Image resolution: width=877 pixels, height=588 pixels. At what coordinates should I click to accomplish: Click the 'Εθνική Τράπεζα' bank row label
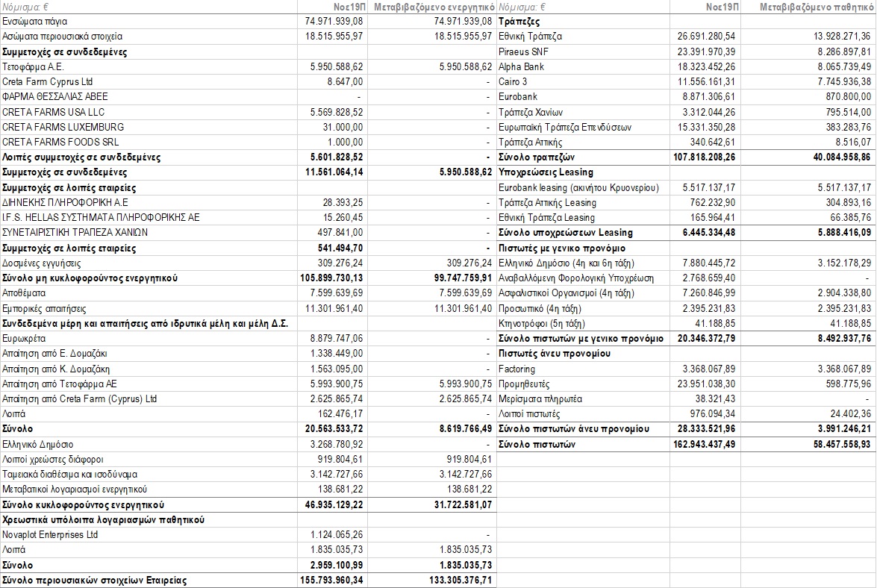pos(530,37)
